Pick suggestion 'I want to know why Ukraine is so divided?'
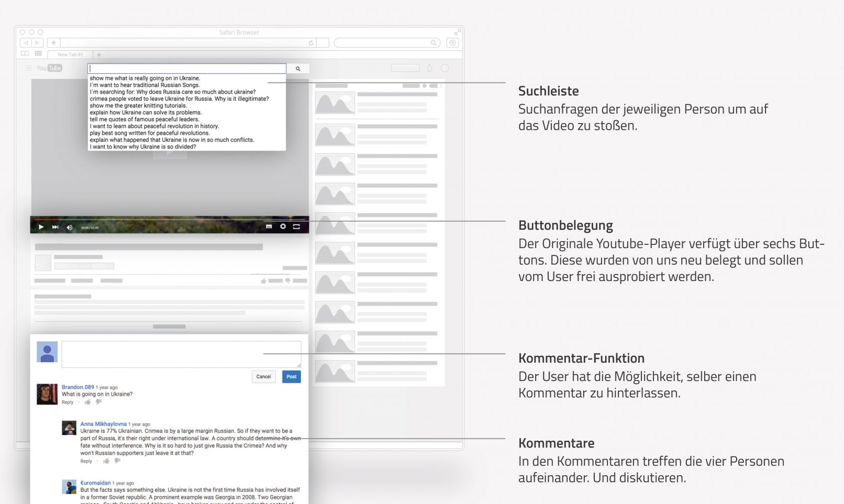Viewport: 844px width, 504px height. 142,147
